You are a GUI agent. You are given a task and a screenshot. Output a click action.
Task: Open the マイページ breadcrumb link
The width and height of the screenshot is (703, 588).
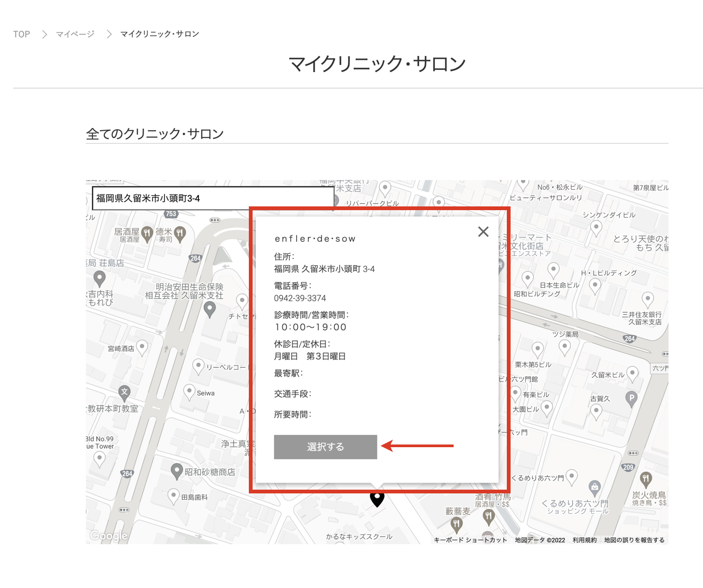75,34
